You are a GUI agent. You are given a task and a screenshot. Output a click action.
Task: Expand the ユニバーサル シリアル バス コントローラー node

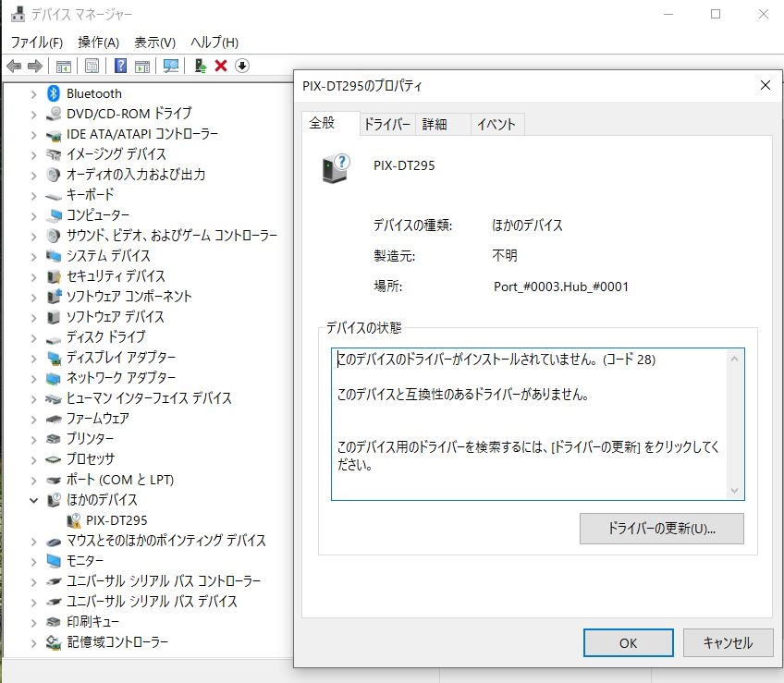tap(33, 581)
